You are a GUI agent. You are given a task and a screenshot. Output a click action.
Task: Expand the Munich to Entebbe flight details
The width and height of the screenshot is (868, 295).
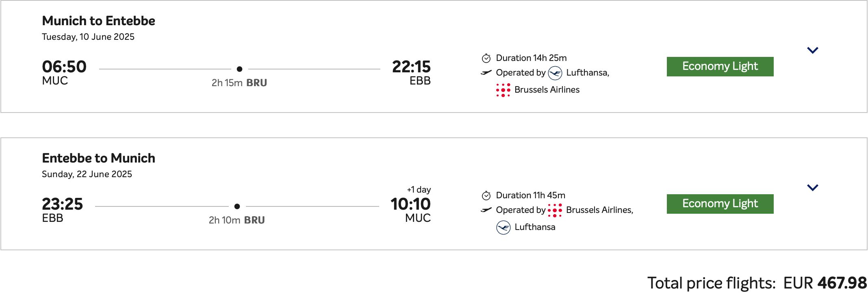pos(812,50)
